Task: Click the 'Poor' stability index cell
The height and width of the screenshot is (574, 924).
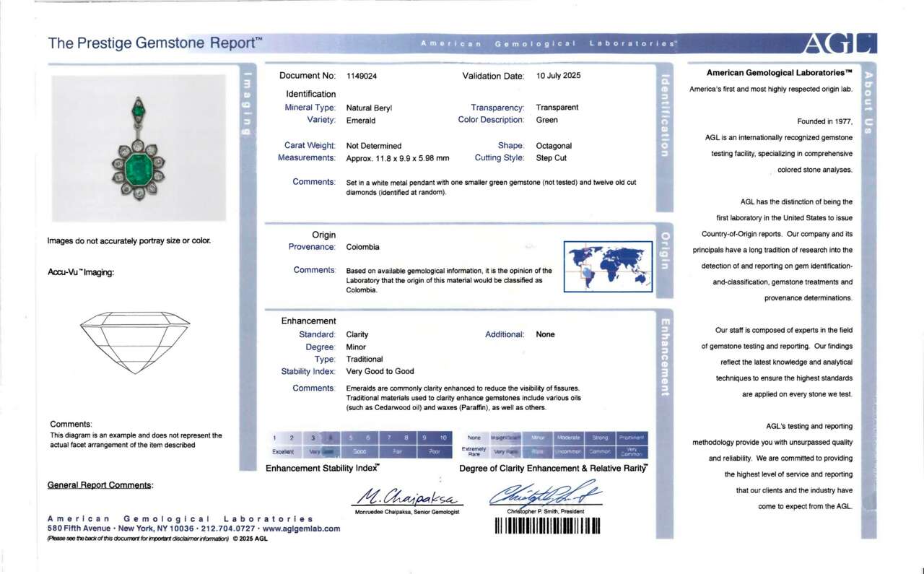Action: pyautogui.click(x=435, y=452)
